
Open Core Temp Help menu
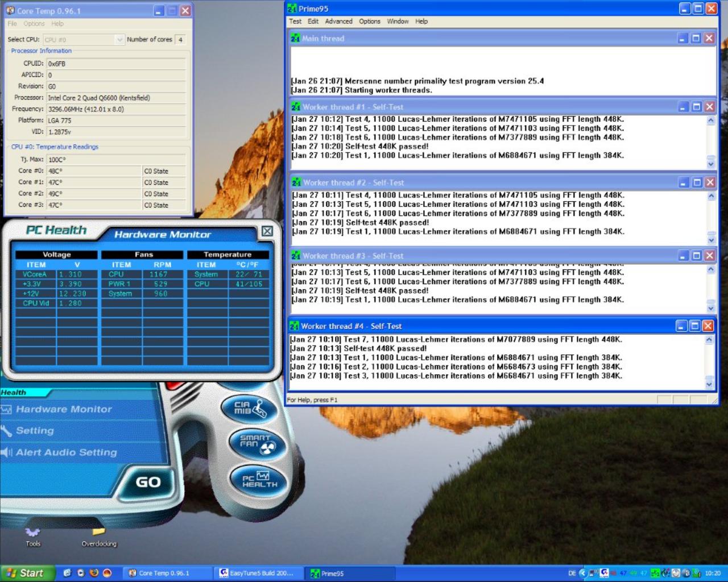(57, 24)
